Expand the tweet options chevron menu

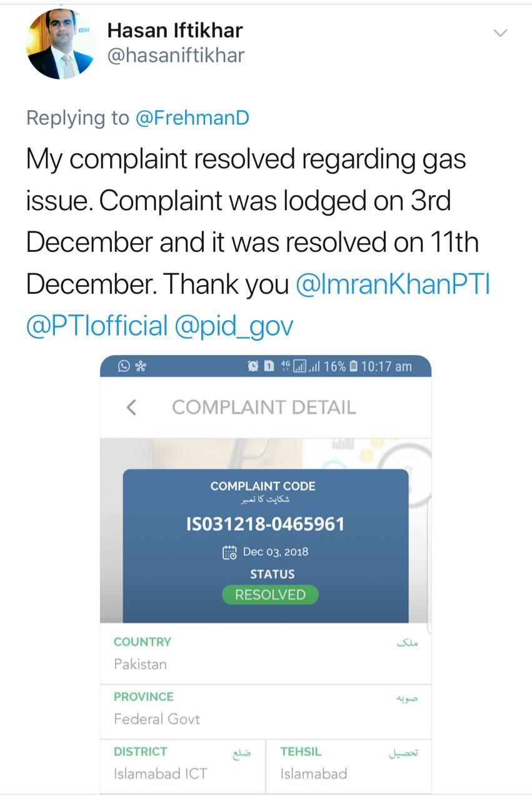pyautogui.click(x=500, y=33)
